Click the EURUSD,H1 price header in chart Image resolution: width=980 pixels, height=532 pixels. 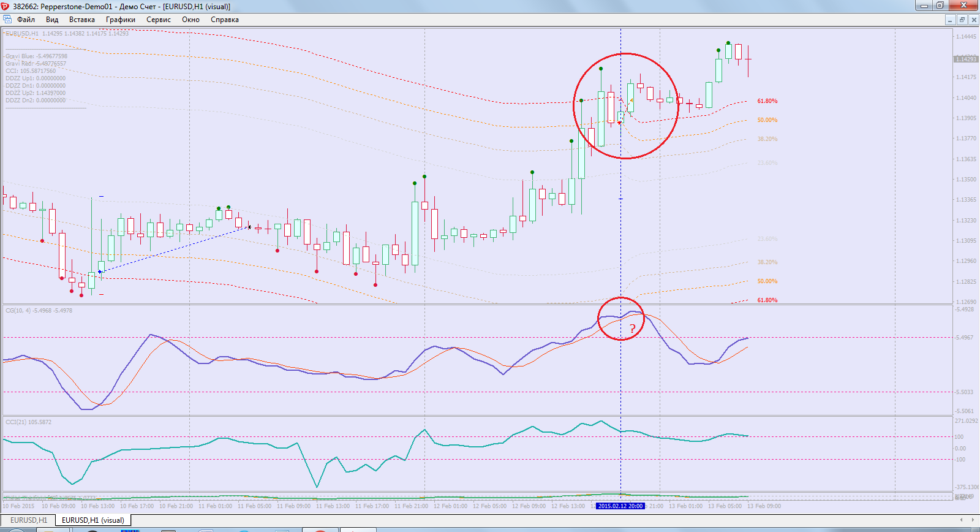[67, 34]
